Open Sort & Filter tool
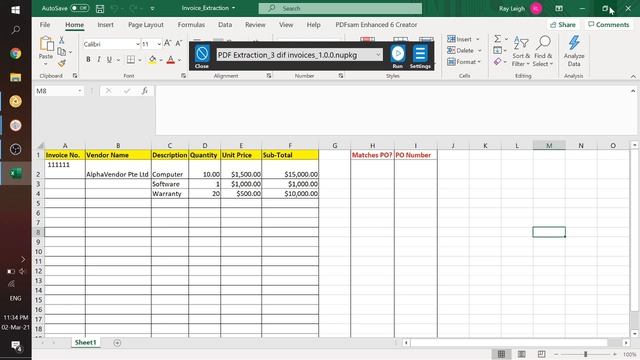640x360 pixels. tap(521, 51)
